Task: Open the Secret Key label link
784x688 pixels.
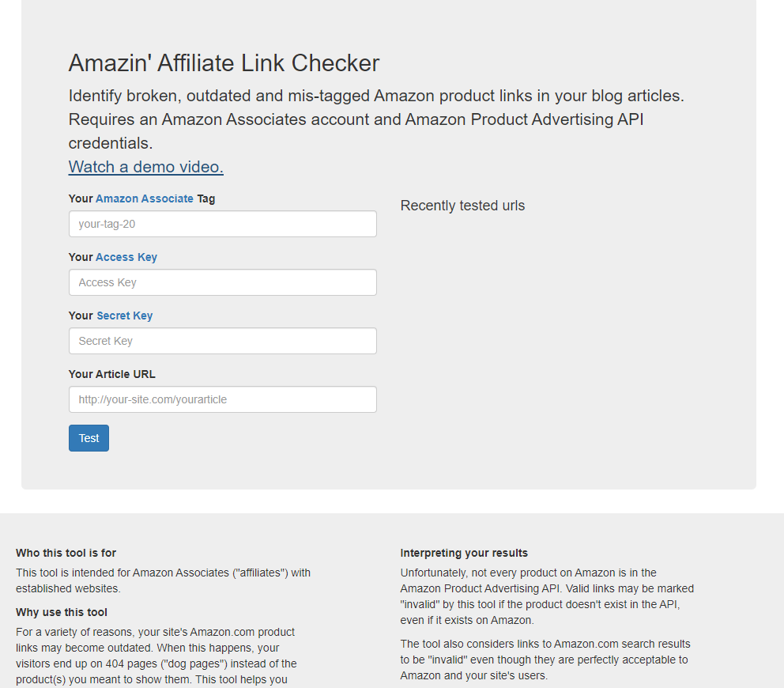Action: (124, 316)
